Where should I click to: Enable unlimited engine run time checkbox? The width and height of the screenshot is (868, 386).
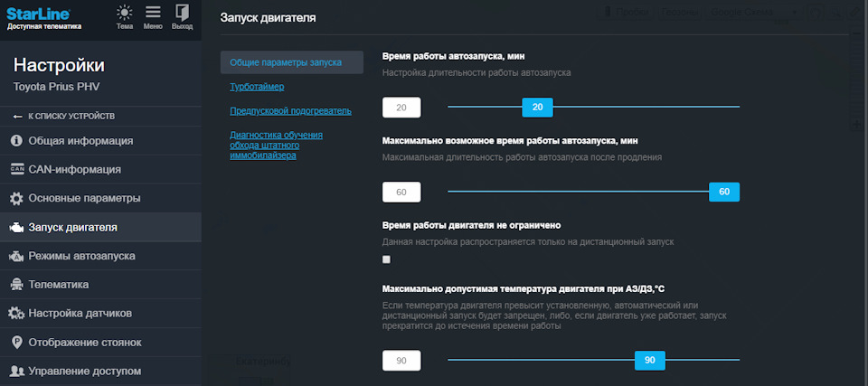coord(386,259)
